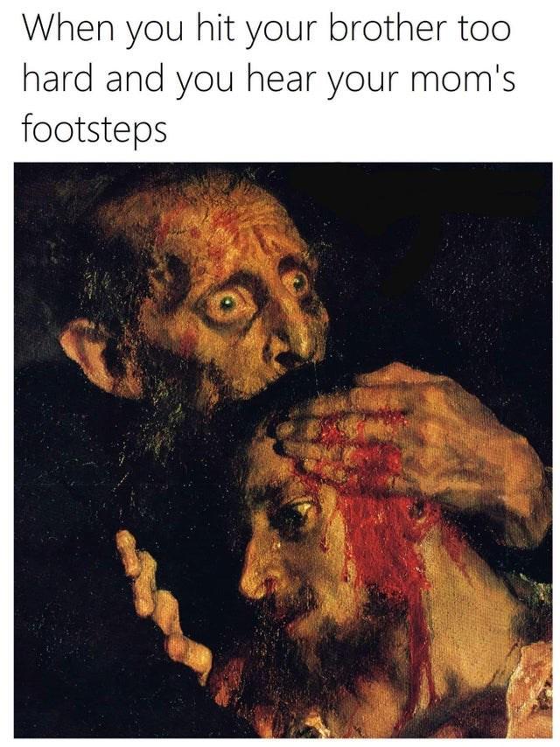Click the meme caption's first line
Screen dimensions: 560x747
[x=267, y=31]
